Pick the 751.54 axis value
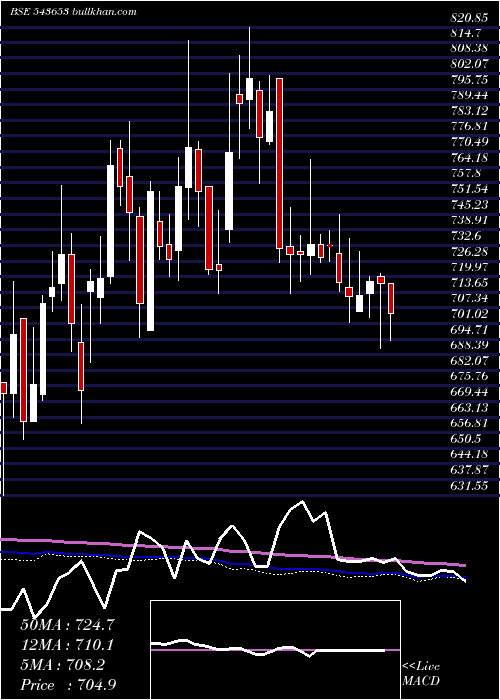 click(x=468, y=189)
